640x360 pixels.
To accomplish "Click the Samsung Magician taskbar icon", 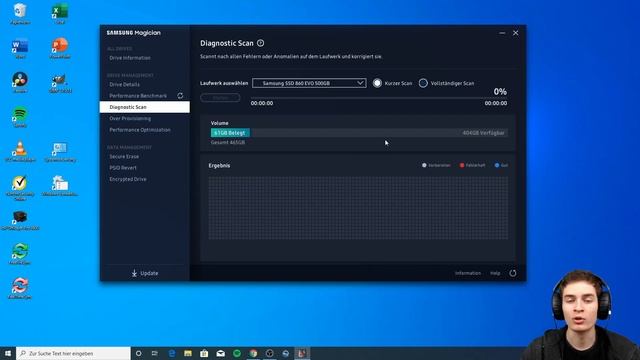I will pos(302,353).
